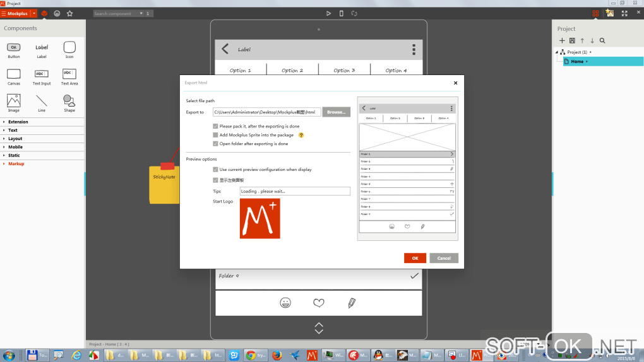Open the smiley face icon library
The width and height of the screenshot is (644, 362).
[57, 13]
